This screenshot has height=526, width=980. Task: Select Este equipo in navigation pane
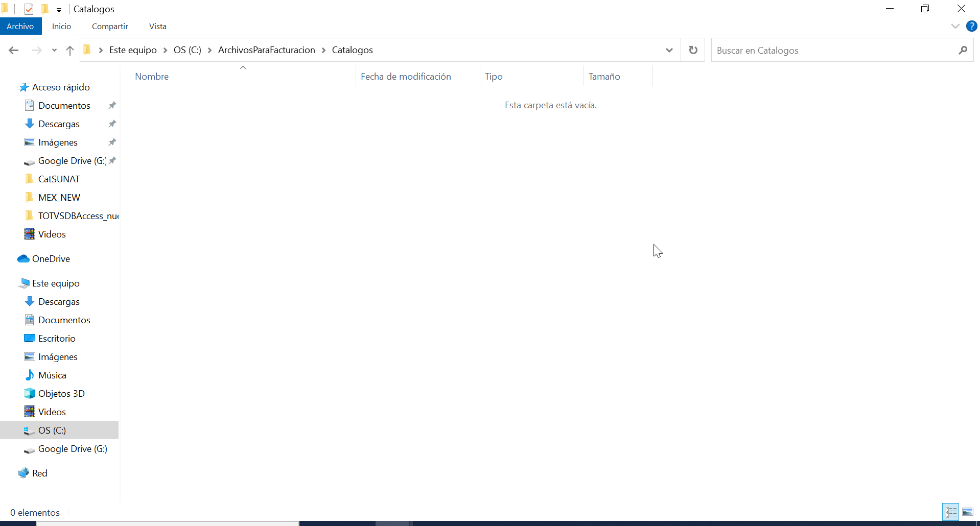coord(56,283)
